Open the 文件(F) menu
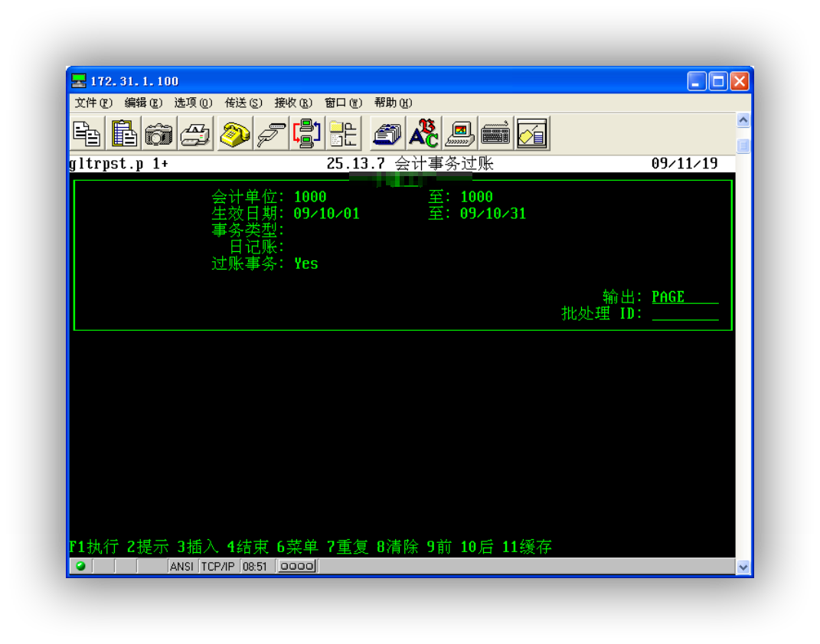The height and width of the screenshot is (644, 820). tap(93, 103)
